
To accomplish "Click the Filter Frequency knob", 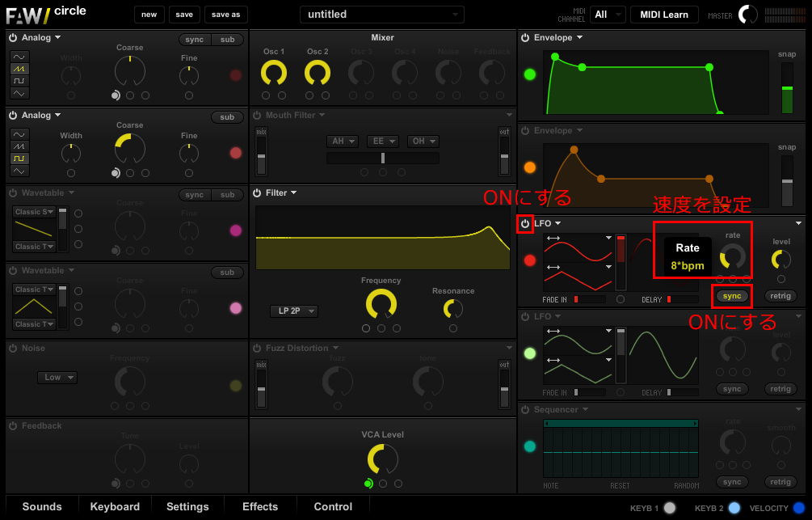I will pos(381,304).
